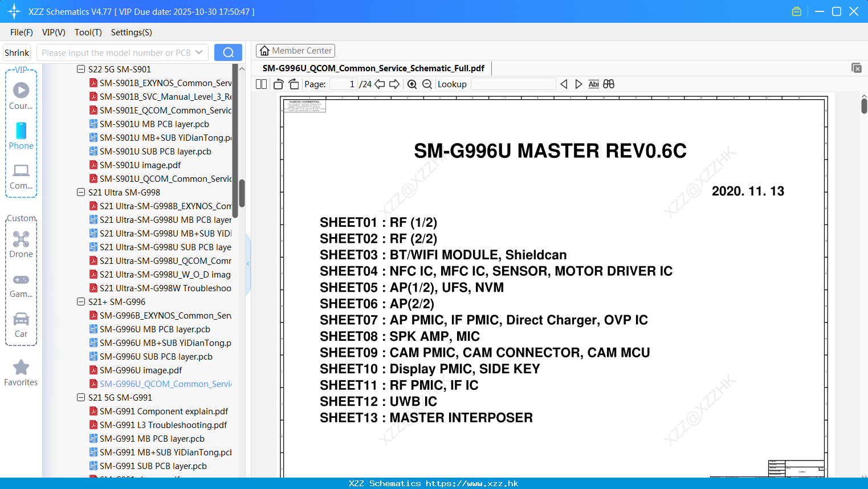Open the VIP(V) menu

(54, 32)
